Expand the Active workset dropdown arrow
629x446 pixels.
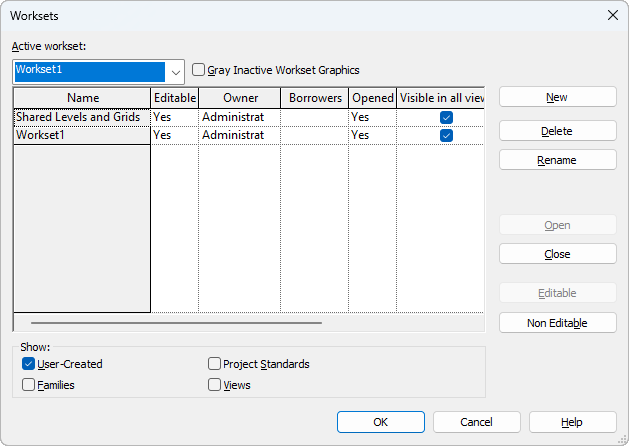[x=176, y=71]
